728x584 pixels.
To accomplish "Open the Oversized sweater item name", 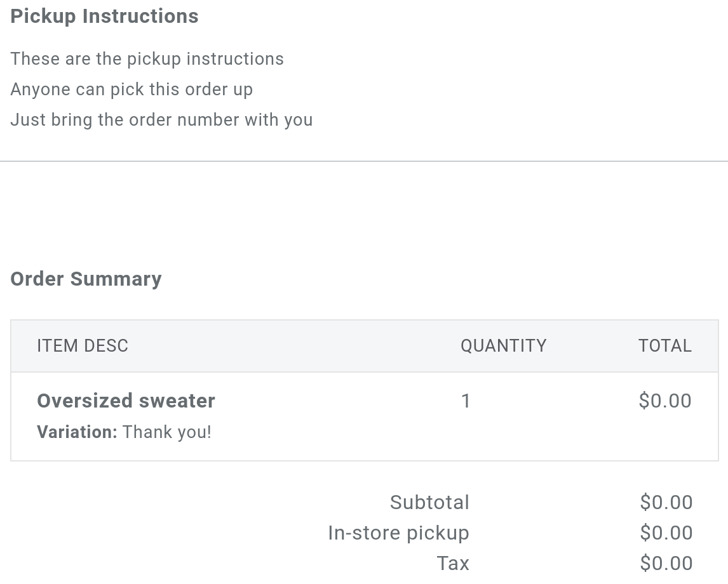I will tap(126, 401).
